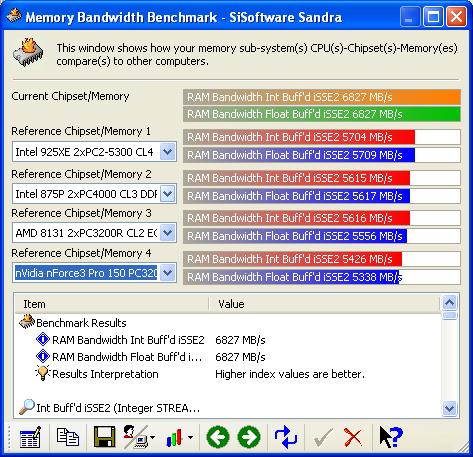The height and width of the screenshot is (457, 473).
Task: Click the results list scrollbar thumb
Action: click(x=450, y=315)
